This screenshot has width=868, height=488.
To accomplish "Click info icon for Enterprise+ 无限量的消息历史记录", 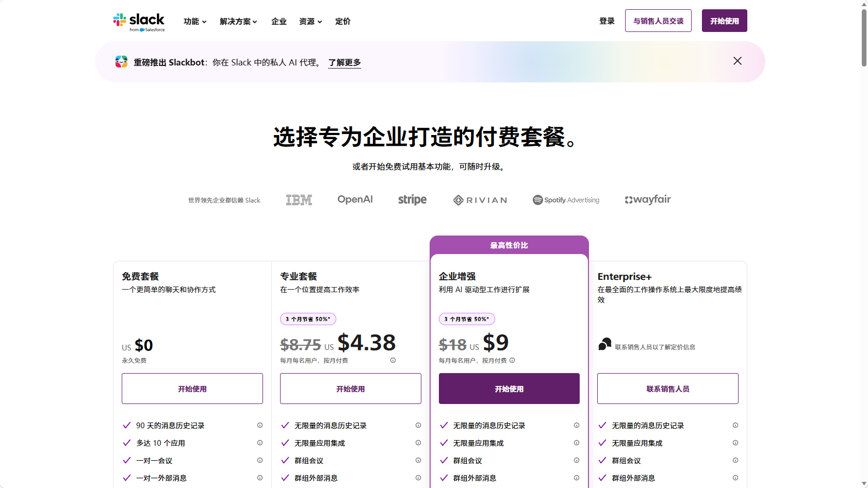I will point(735,426).
